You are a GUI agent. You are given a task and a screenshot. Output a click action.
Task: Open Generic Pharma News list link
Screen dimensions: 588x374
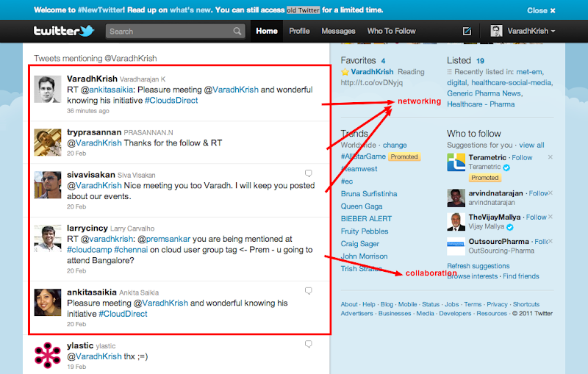click(484, 93)
